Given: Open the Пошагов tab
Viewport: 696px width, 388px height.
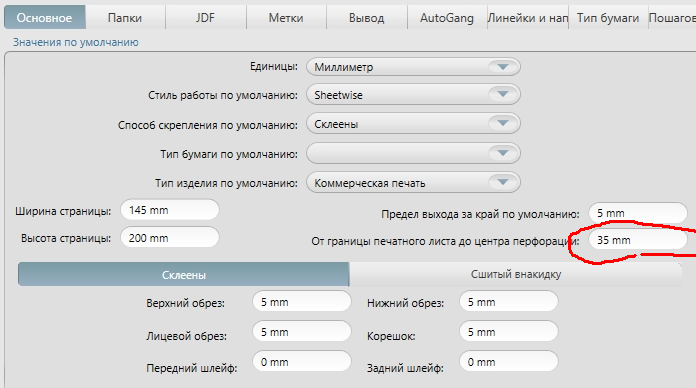Looking at the screenshot, I should pos(672,18).
